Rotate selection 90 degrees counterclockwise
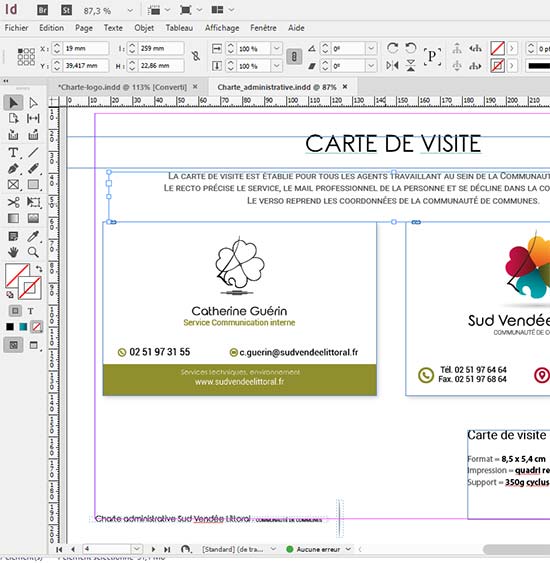Viewport: 550px width, 563px height. 410,48
